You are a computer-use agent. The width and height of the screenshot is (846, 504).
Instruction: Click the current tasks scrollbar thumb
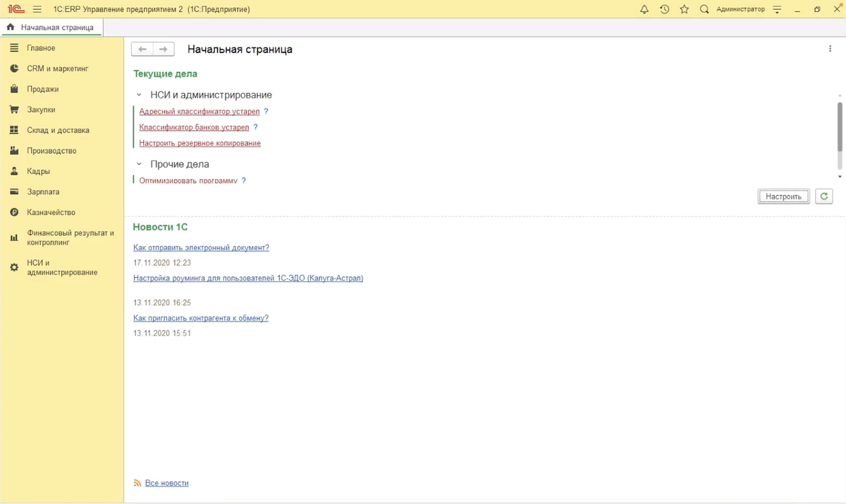(x=840, y=125)
